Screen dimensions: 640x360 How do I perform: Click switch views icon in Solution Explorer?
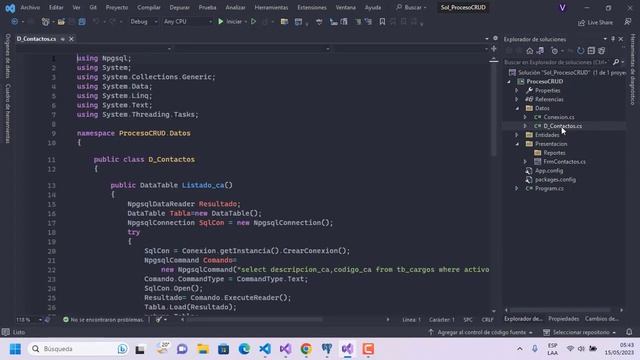pyautogui.click(x=540, y=51)
